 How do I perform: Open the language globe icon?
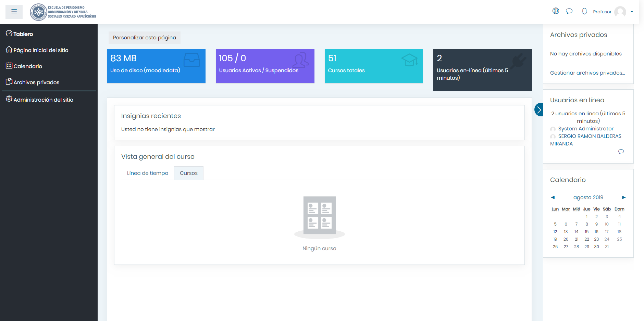pyautogui.click(x=556, y=11)
